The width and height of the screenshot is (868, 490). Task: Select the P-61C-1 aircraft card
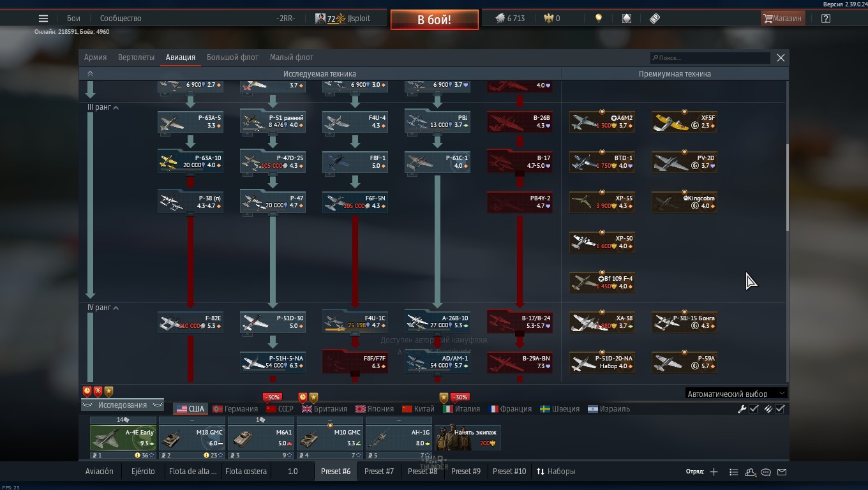click(x=437, y=162)
